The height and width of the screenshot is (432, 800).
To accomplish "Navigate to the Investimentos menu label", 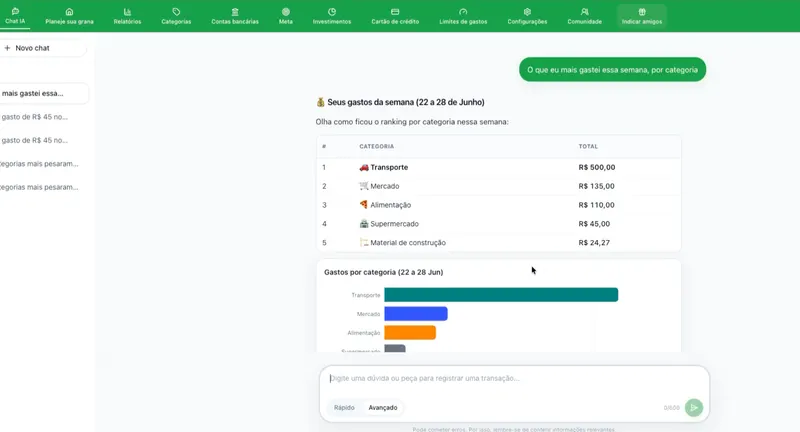I will click(x=332, y=22).
